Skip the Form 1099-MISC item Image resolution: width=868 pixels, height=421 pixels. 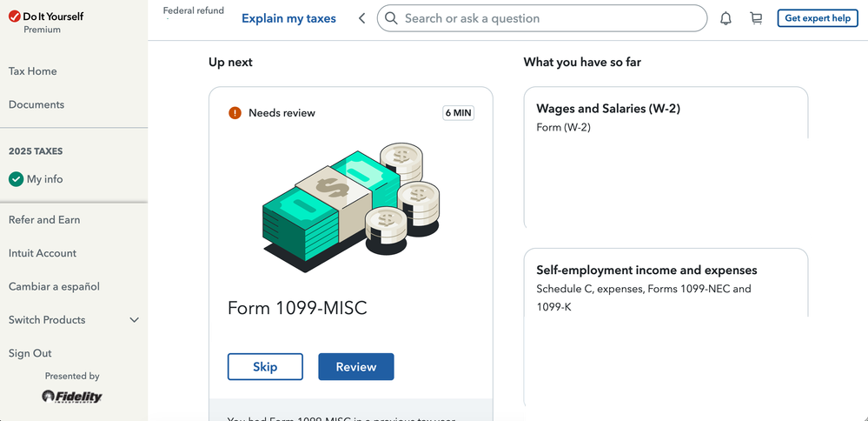click(x=265, y=366)
